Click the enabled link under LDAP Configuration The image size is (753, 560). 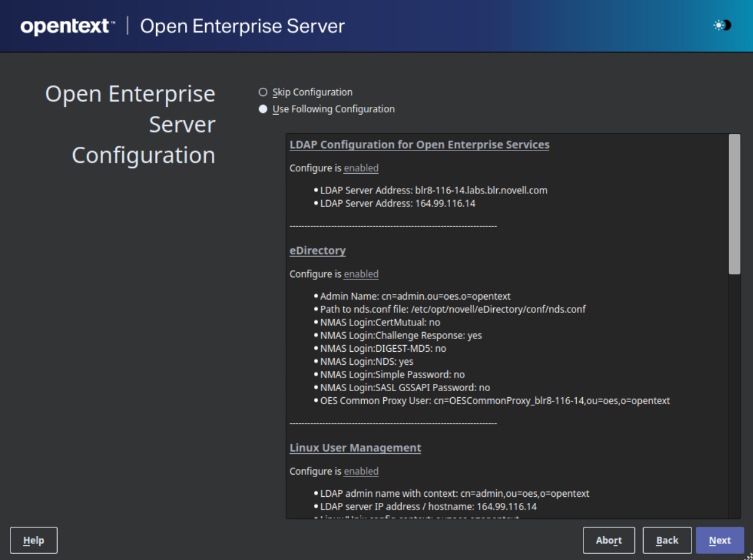click(361, 168)
